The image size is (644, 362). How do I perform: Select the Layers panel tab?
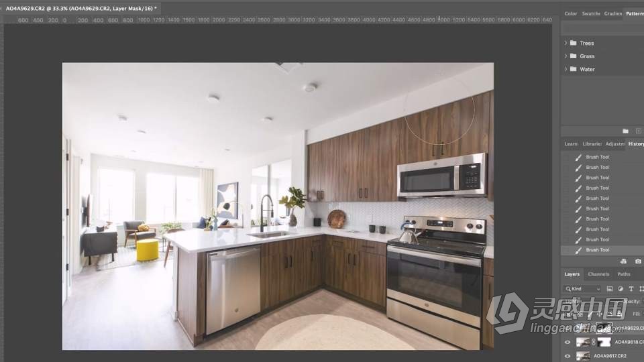click(572, 274)
